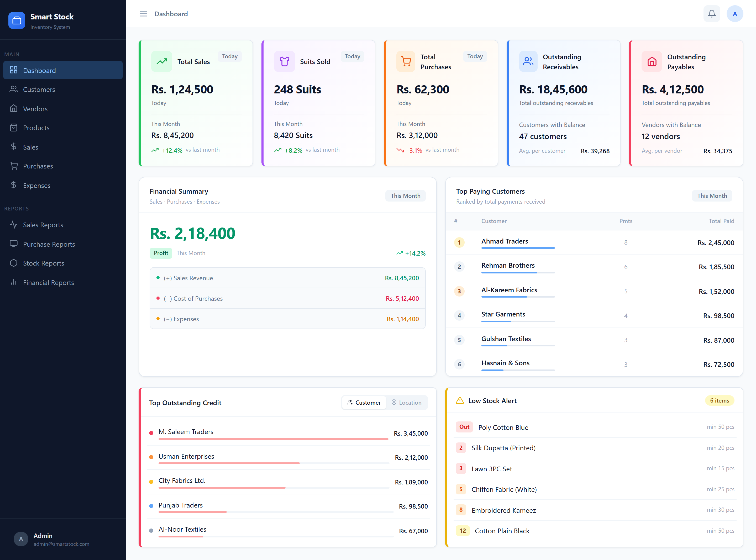Select Dashboard in the sidebar navigation
The height and width of the screenshot is (560, 756).
(x=39, y=70)
